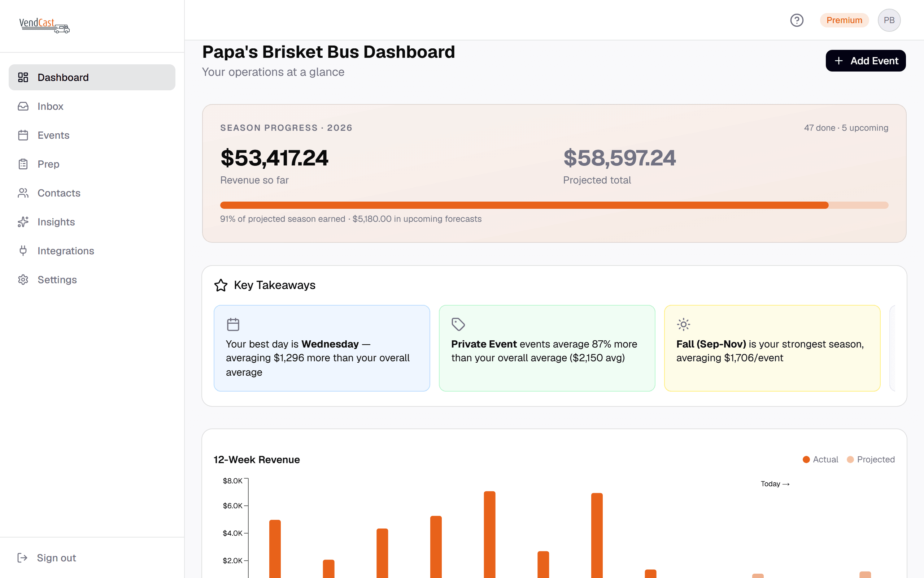This screenshot has height=578, width=924.
Task: Open the Dashboard menu item
Action: [x=92, y=77]
